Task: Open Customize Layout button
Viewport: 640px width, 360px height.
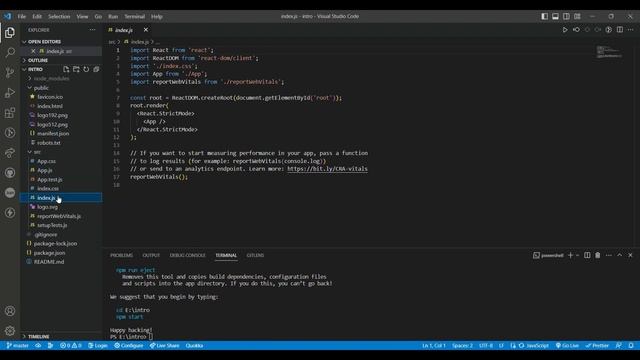Action: click(577, 16)
